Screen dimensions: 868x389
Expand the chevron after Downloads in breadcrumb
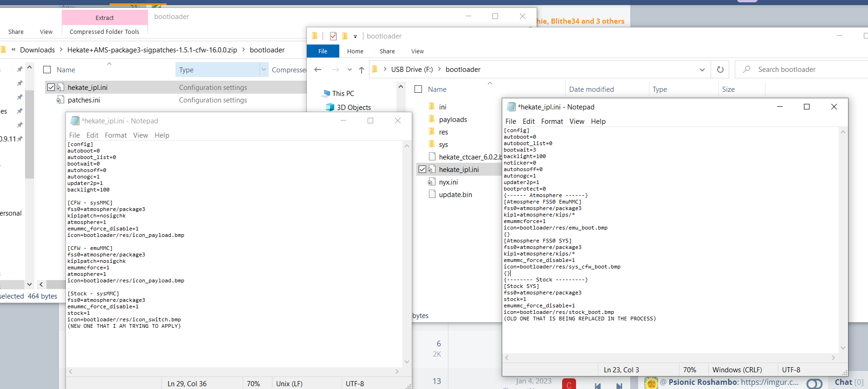tap(61, 50)
